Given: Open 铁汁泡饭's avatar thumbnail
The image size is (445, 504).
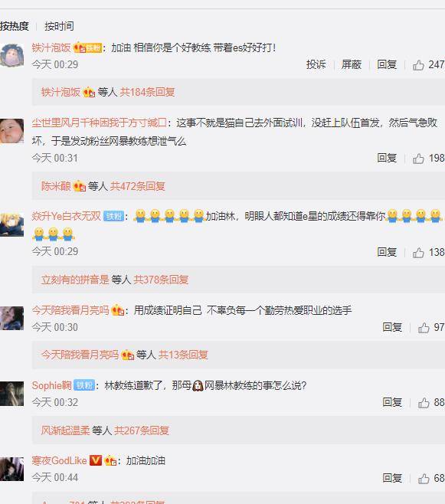Looking at the screenshot, I should click(x=12, y=55).
